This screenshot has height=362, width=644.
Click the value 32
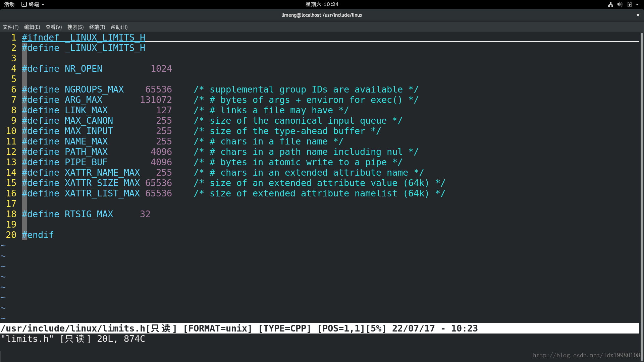coord(145,214)
